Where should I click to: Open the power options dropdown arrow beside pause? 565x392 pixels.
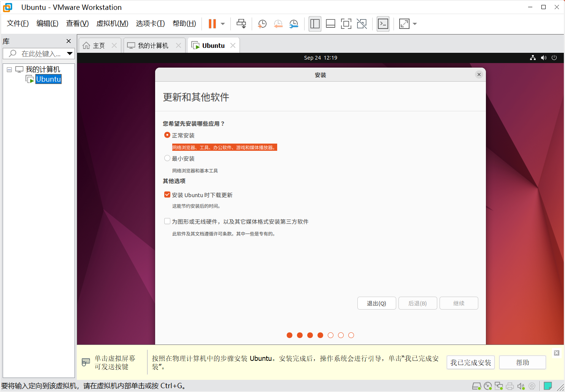tap(223, 24)
